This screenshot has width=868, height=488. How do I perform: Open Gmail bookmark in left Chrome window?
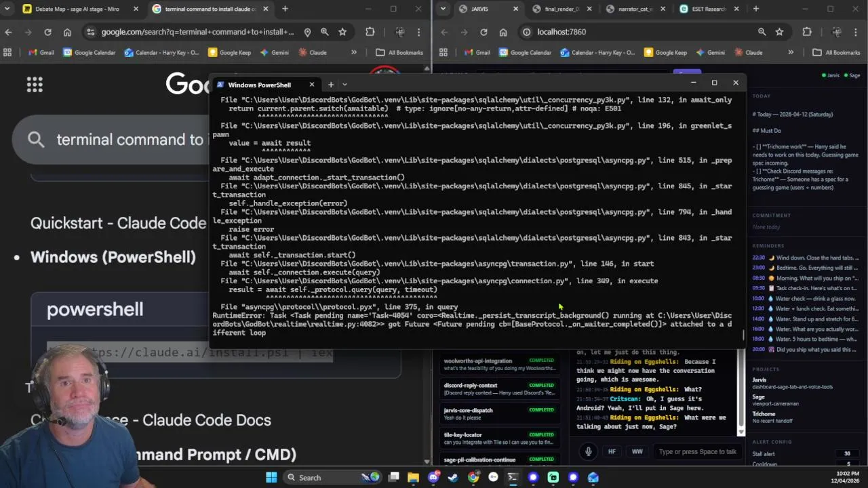click(41, 52)
